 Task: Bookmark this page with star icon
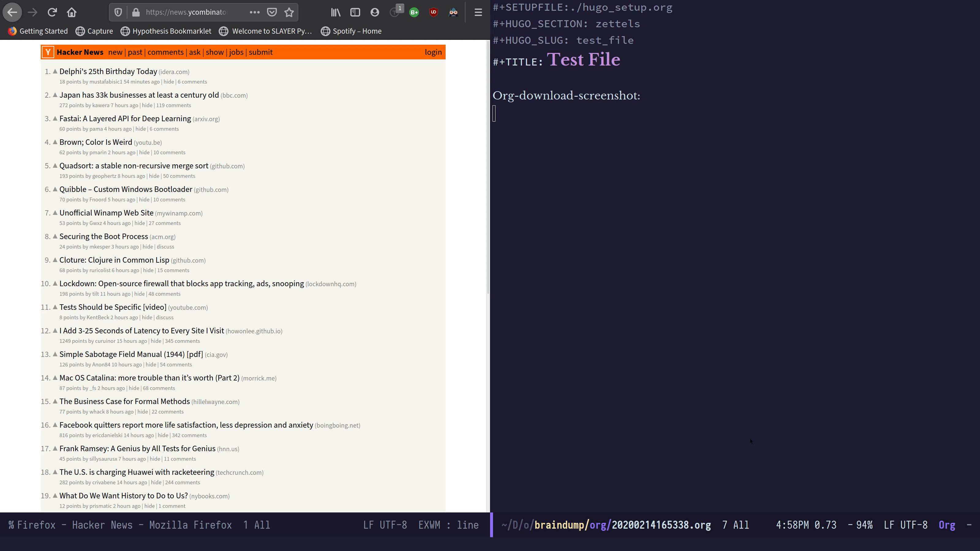tap(289, 12)
